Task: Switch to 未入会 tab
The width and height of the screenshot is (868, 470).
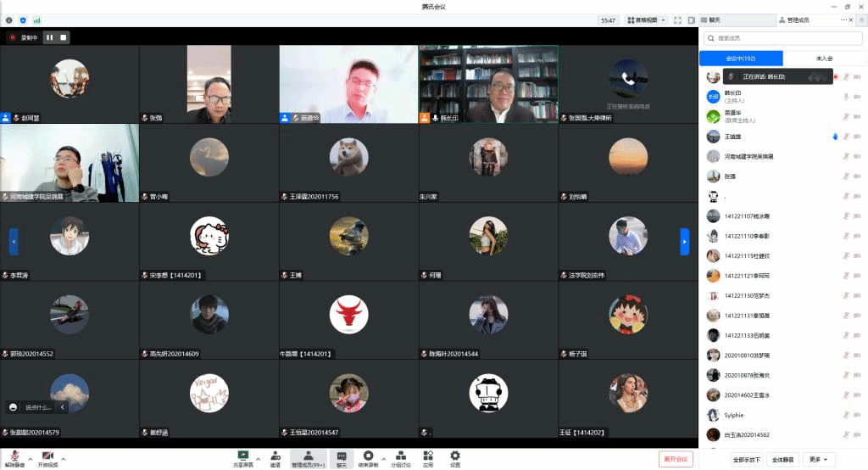Action: click(x=824, y=59)
